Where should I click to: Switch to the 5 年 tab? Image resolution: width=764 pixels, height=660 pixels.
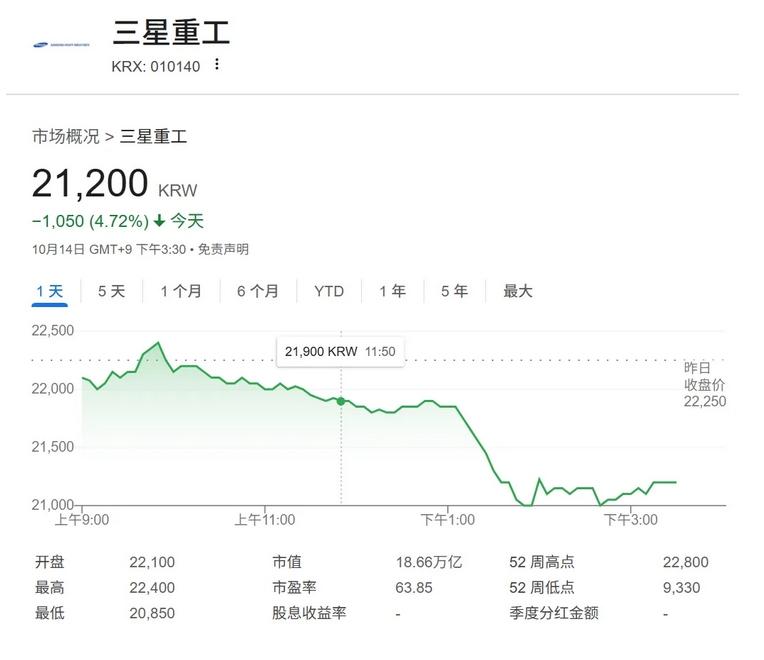(x=454, y=291)
